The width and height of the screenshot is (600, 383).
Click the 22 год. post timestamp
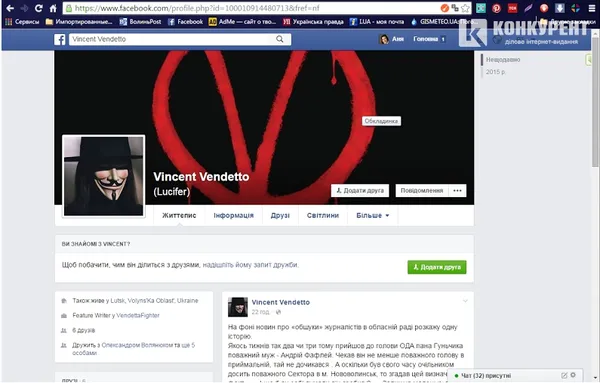261,312
